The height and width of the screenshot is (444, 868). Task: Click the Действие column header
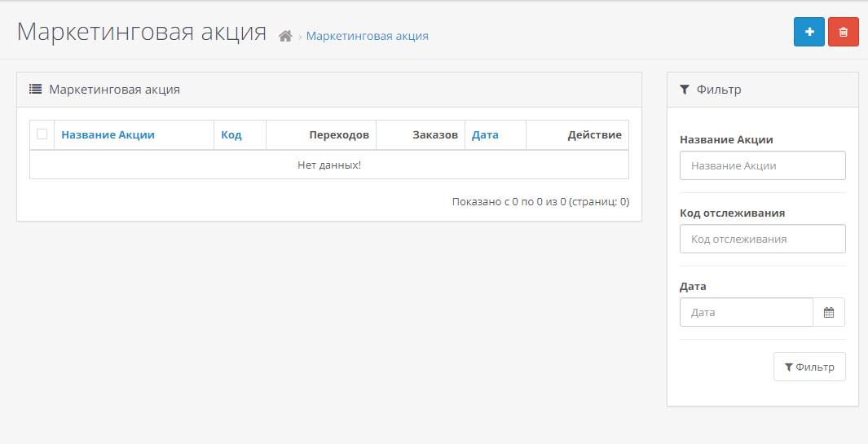pos(594,135)
